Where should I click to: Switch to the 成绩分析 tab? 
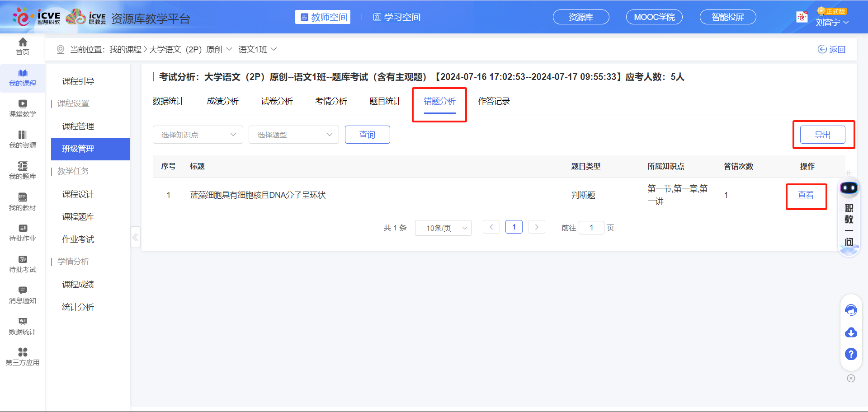coord(222,101)
